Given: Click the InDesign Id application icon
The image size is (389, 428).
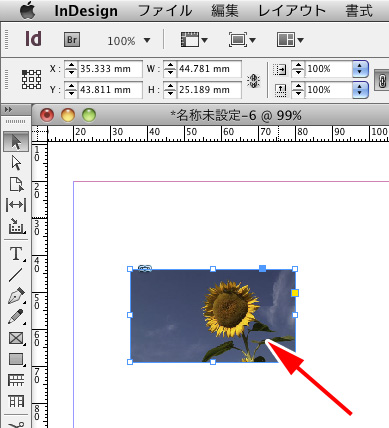Looking at the screenshot, I should 33,39.
